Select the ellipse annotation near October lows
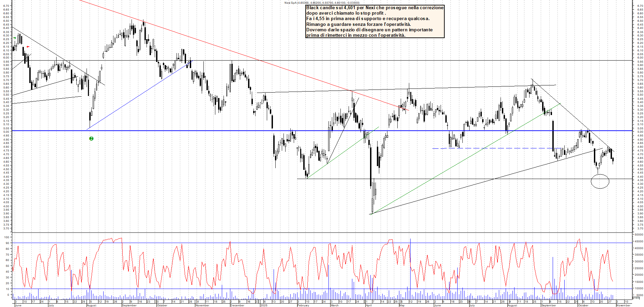Image resolution: width=644 pixels, height=307 pixels. (600, 181)
